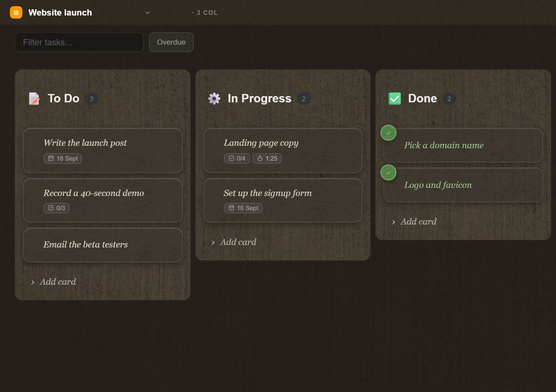Open the Record a 40-second demo card
This screenshot has width=556, height=392.
[103, 200]
